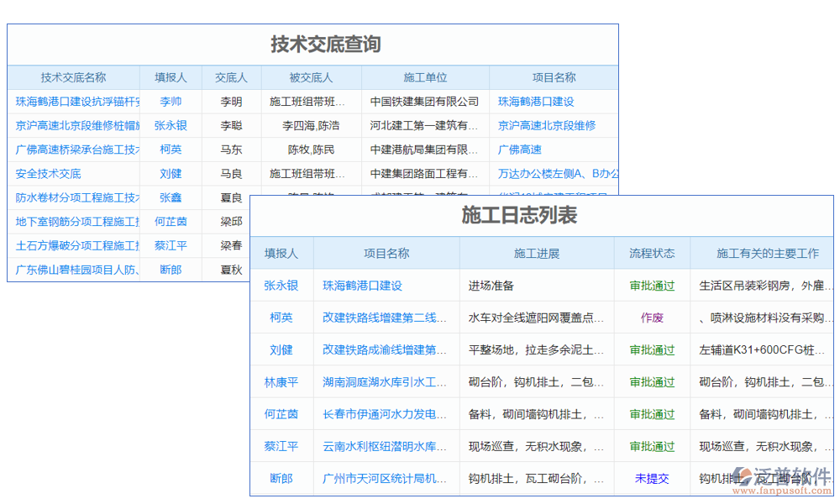840x504 pixels.
Task: Open the 广州市天河区统计局 project link
Action: pos(384,478)
